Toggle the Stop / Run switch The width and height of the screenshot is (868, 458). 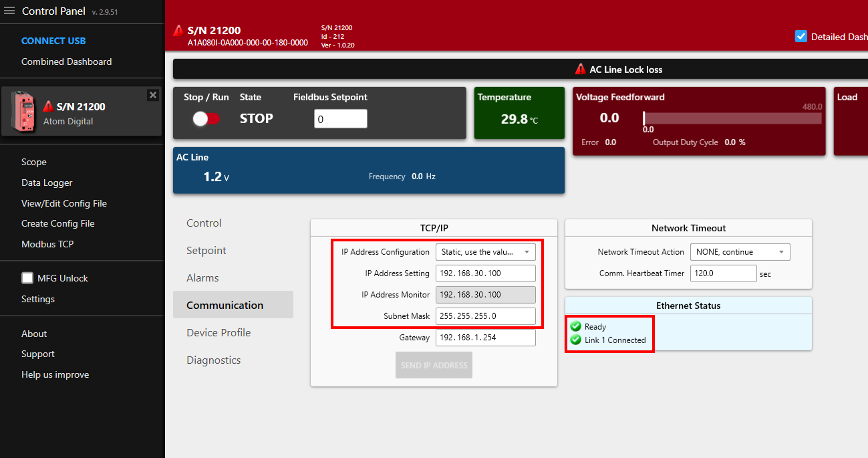pyautogui.click(x=206, y=118)
